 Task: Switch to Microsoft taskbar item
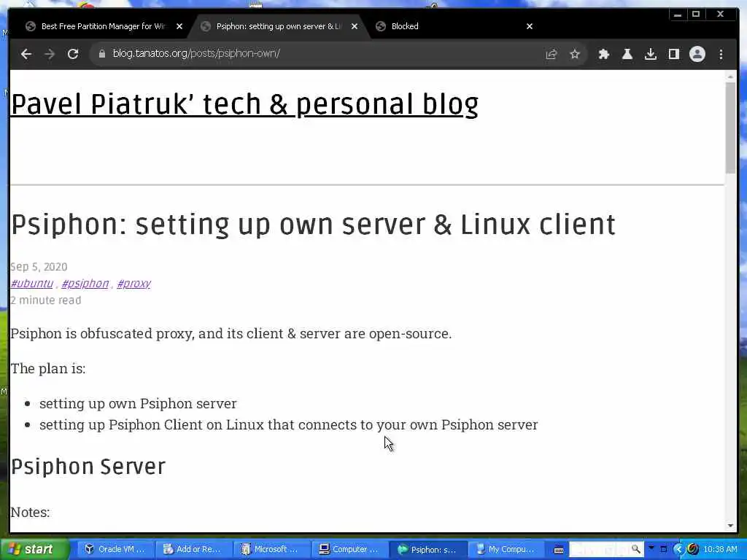[x=271, y=549]
